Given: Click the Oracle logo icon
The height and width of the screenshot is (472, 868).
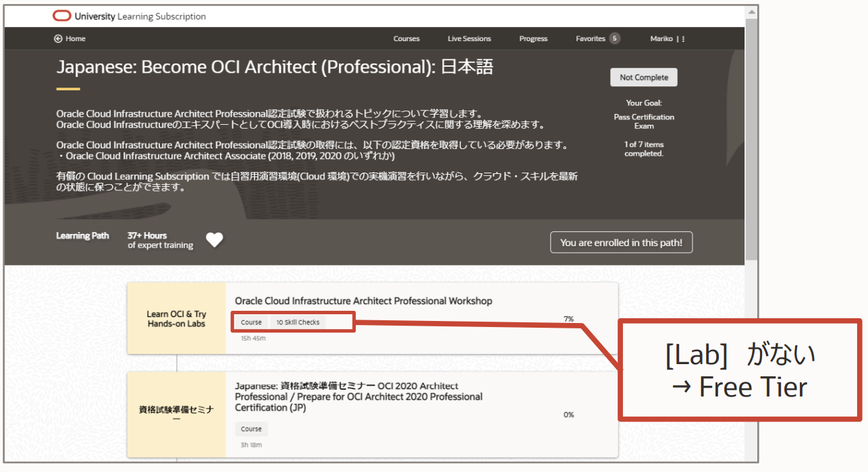Looking at the screenshot, I should 61,16.
